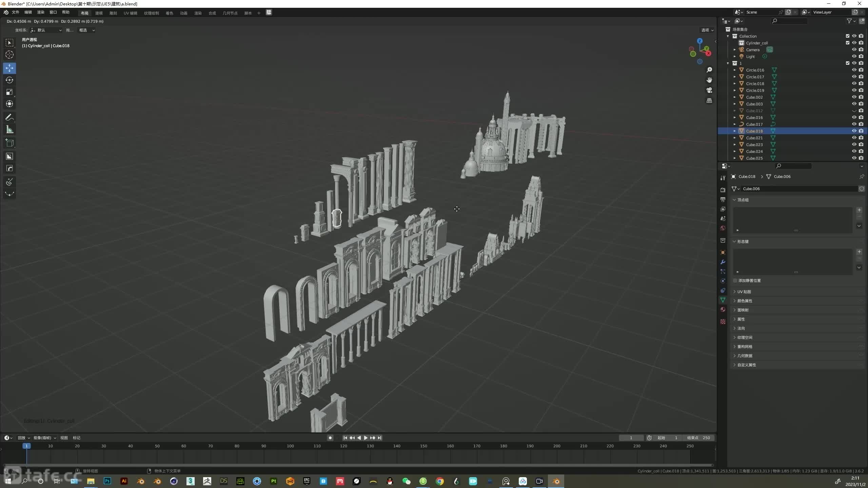Image resolution: width=868 pixels, height=488 pixels.
Task: Add a new shape key
Action: 859,252
